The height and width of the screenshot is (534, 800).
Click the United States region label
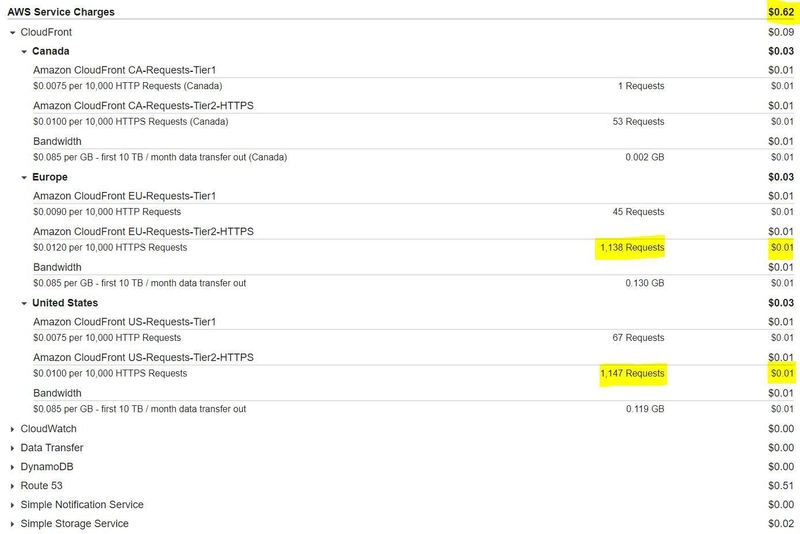coord(65,303)
